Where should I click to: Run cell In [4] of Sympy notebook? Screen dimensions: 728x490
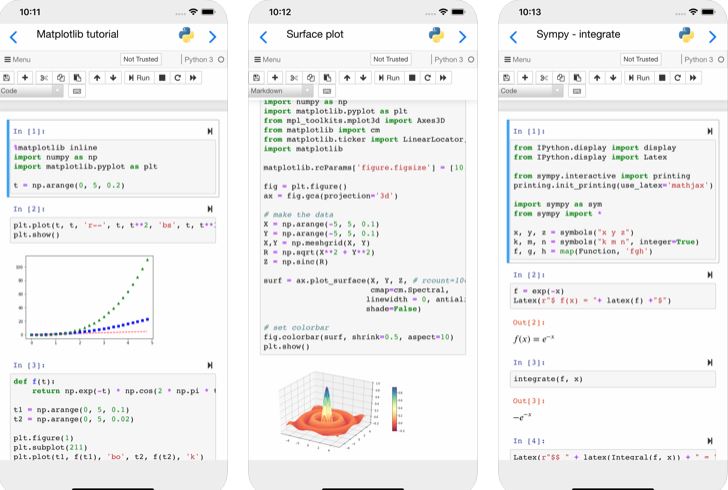[x=710, y=441]
